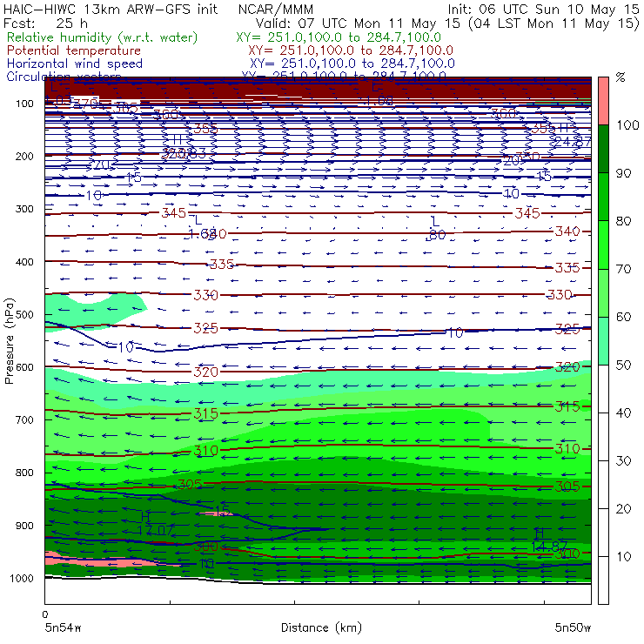644x644 pixels.
Task: Click the '%' unit above the colorbar
Action: point(621,77)
